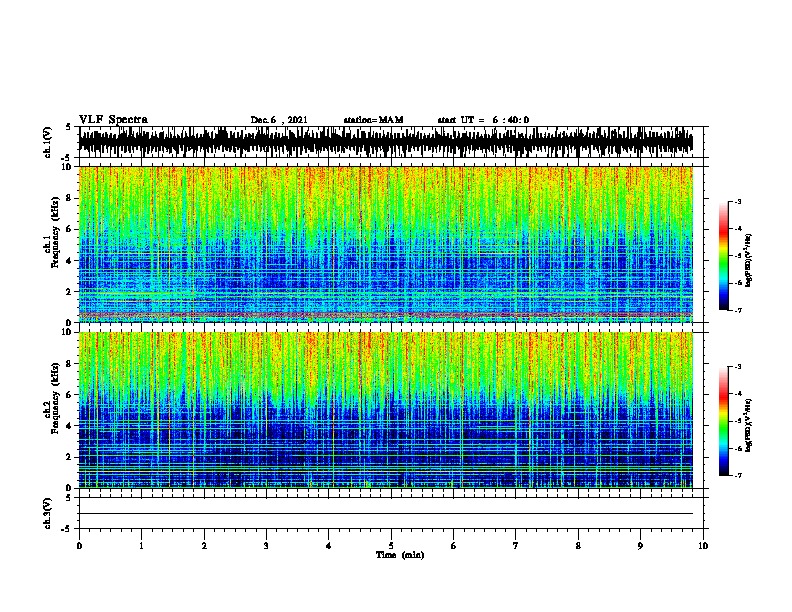Click the "8" tick on the time axis
The height and width of the screenshot is (612, 792).
[578, 546]
